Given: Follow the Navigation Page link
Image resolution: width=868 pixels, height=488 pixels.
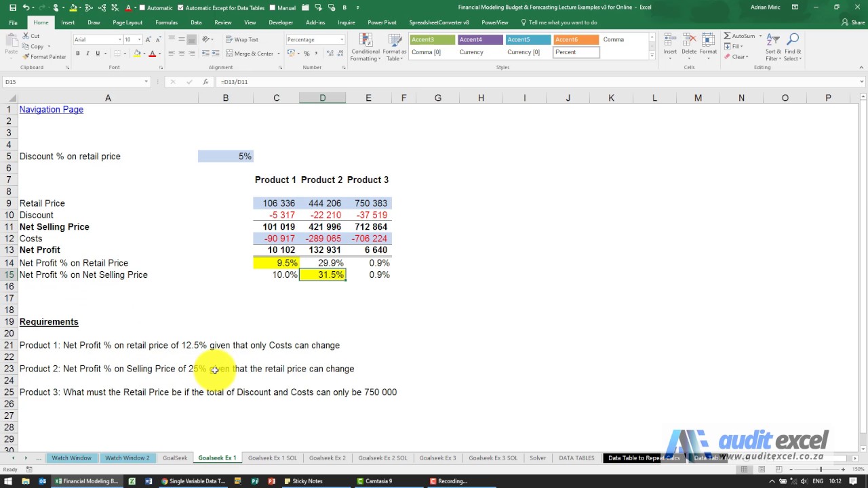Looking at the screenshot, I should pyautogui.click(x=52, y=109).
